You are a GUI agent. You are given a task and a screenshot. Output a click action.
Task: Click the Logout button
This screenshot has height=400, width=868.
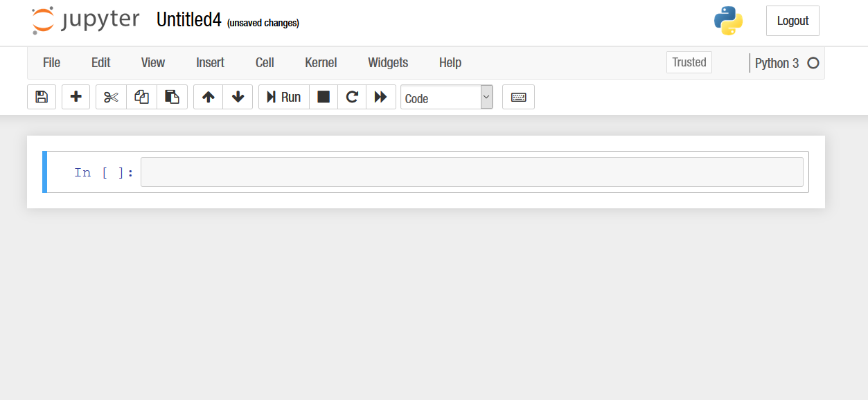pos(792,21)
